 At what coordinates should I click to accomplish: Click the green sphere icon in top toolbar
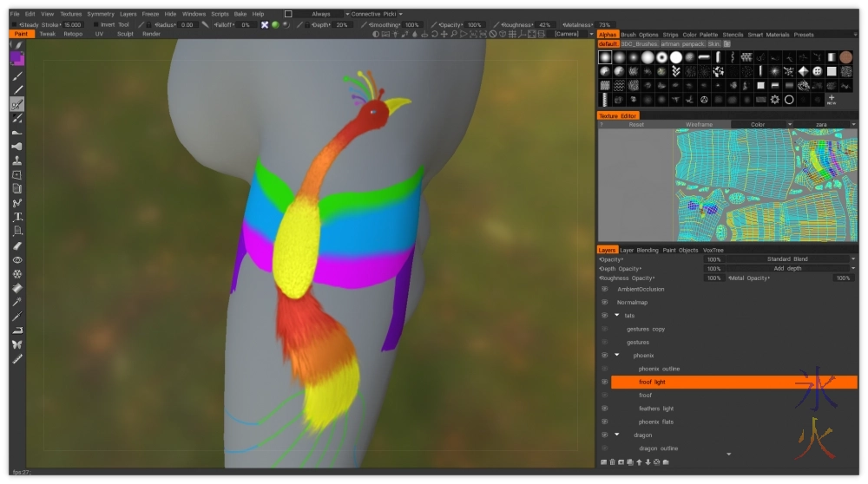[x=275, y=25]
